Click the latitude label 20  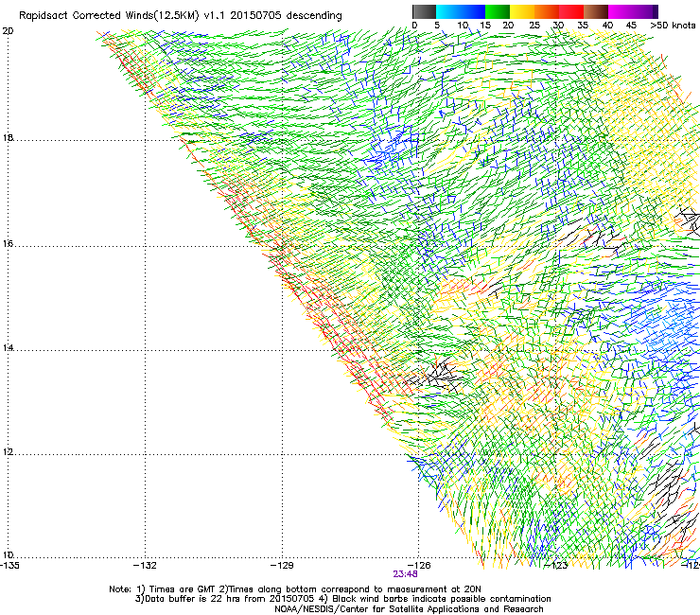pyautogui.click(x=8, y=31)
